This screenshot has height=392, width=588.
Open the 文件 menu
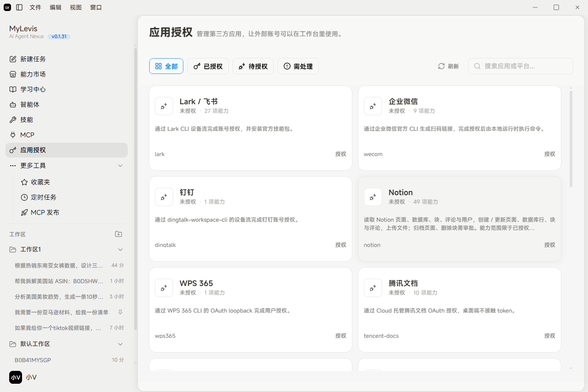coord(35,7)
